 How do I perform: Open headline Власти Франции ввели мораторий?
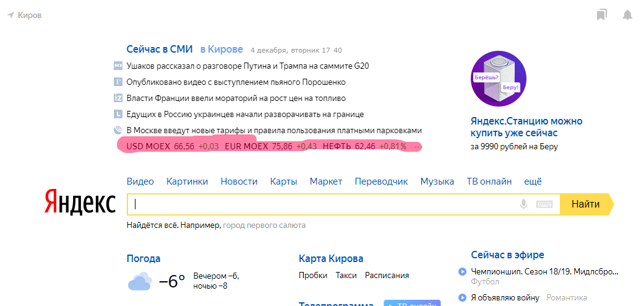[x=236, y=98]
